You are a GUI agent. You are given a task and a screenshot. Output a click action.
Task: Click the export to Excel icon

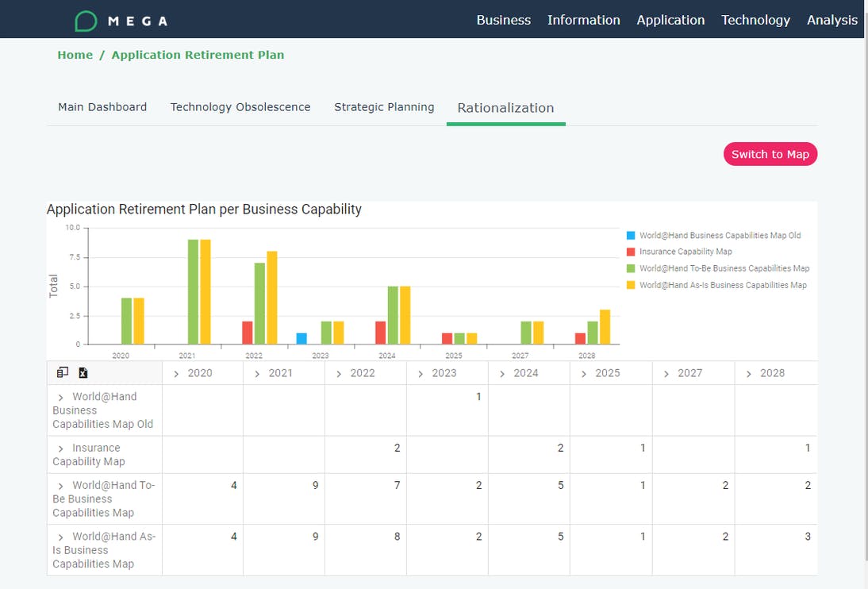tap(83, 371)
